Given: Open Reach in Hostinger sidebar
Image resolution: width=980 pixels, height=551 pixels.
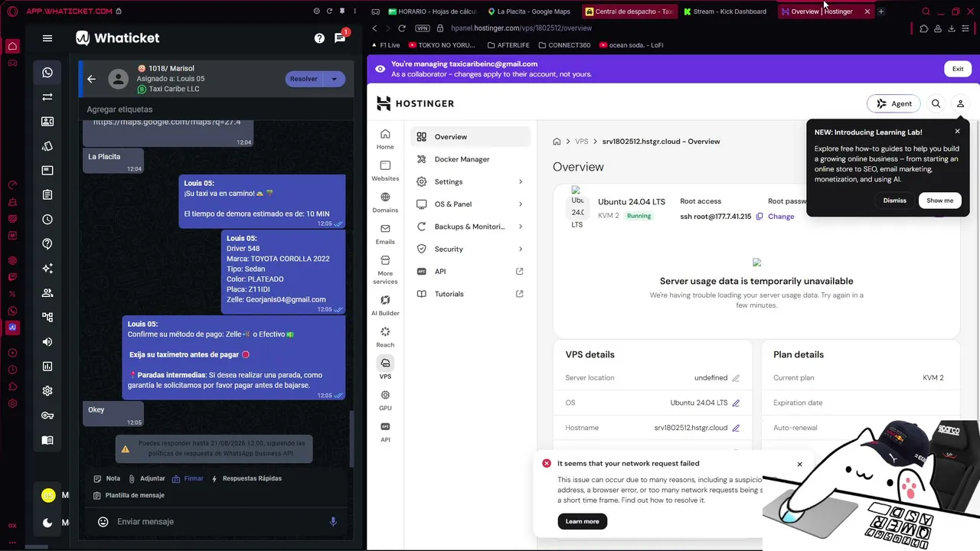Looking at the screenshot, I should pos(385,337).
